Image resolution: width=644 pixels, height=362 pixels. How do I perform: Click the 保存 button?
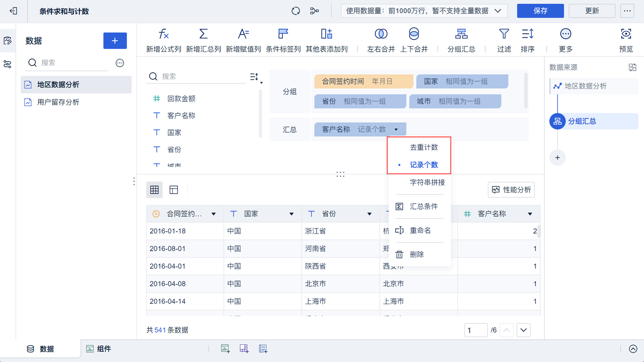click(540, 11)
